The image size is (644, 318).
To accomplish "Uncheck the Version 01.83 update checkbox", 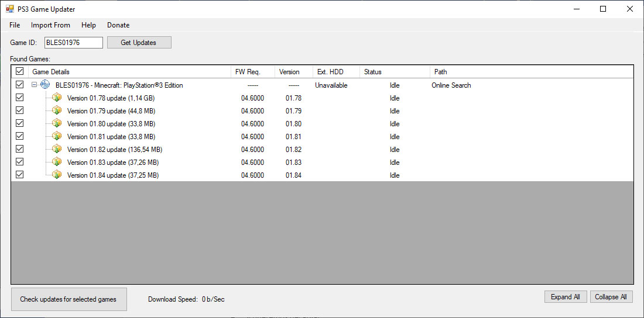I will pos(19,162).
